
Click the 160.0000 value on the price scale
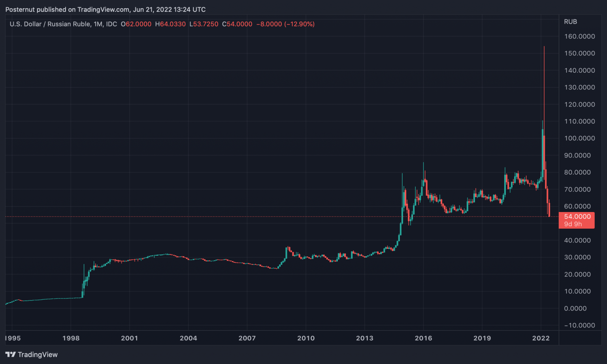coord(579,36)
